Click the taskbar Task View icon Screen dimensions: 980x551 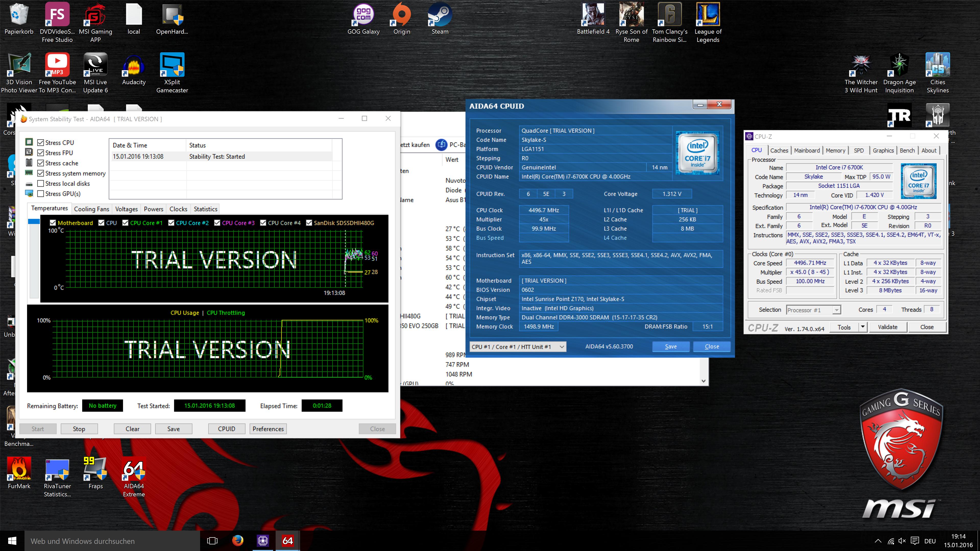click(212, 540)
